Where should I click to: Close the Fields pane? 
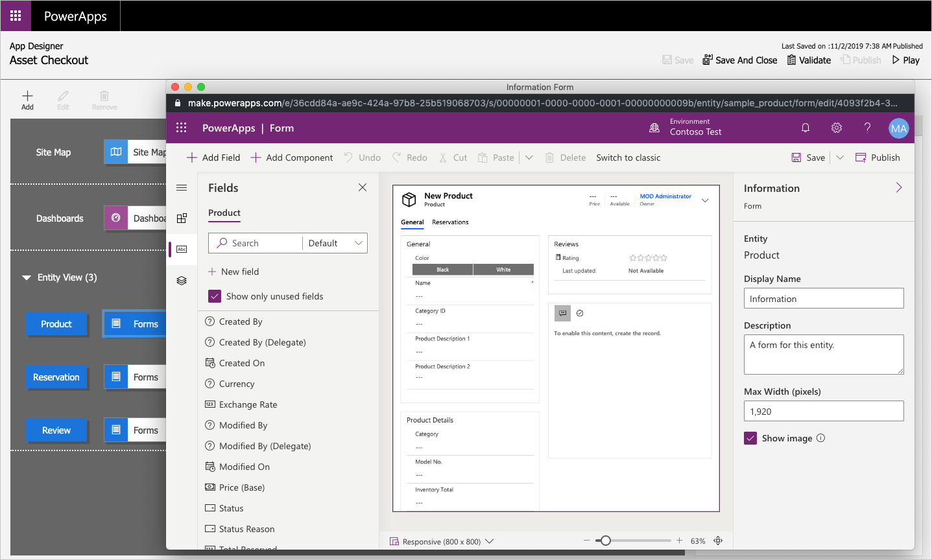point(363,187)
